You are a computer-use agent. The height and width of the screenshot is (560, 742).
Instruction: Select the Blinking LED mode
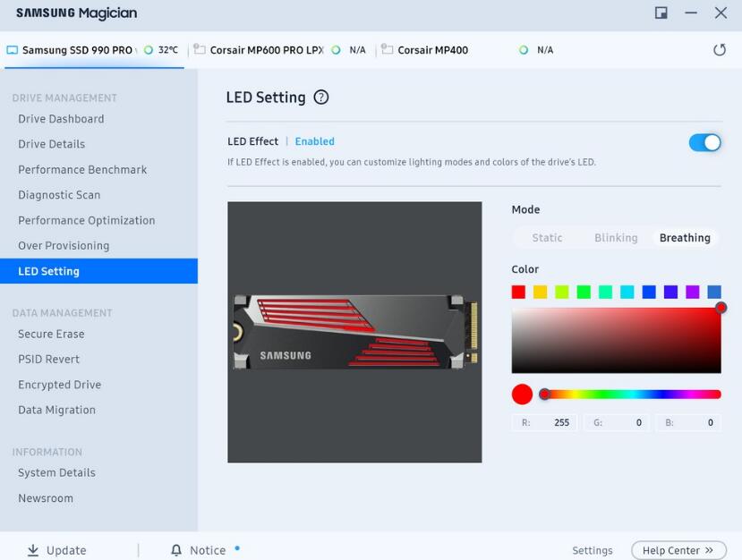point(615,237)
